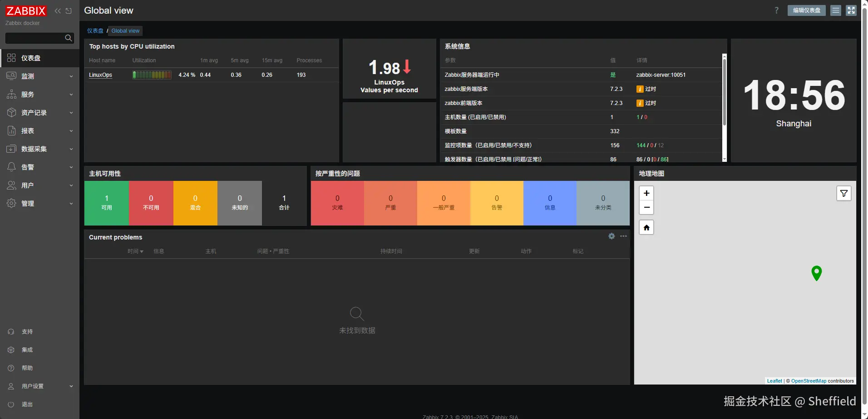Click the help (帮助) question icon in the sidebar
868x419 pixels.
pyautogui.click(x=11, y=368)
